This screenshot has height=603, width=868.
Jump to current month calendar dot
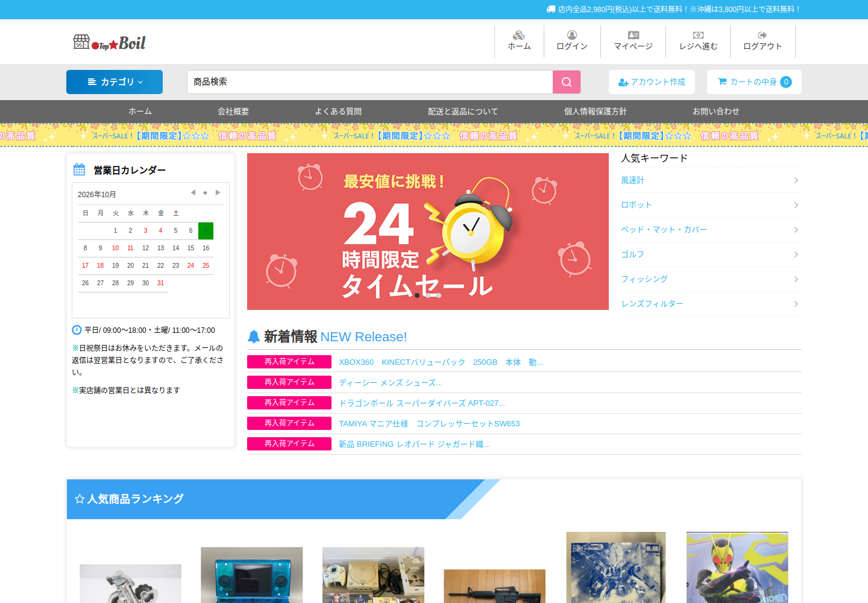coord(205,193)
